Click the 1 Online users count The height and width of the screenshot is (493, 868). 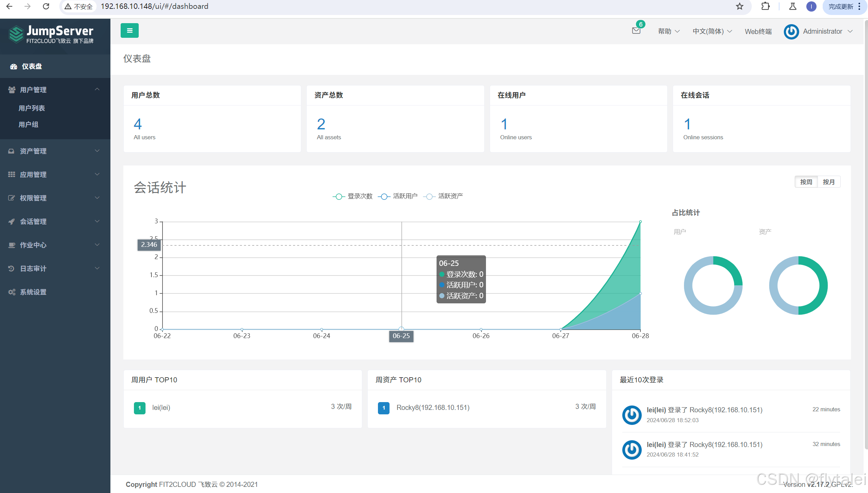pyautogui.click(x=504, y=124)
